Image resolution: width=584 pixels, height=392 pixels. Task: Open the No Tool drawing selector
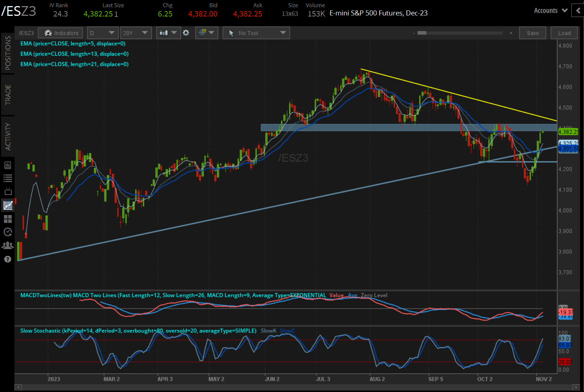(x=256, y=33)
